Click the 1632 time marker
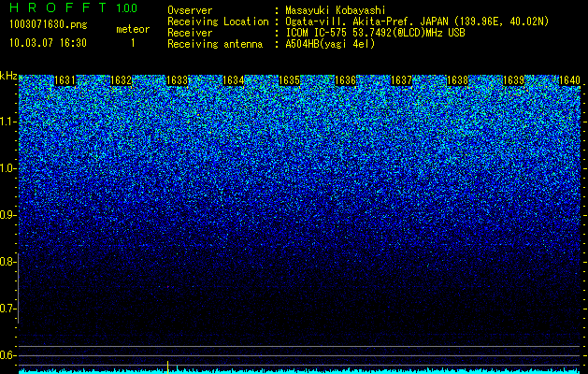The image size is (588, 374). [x=122, y=80]
